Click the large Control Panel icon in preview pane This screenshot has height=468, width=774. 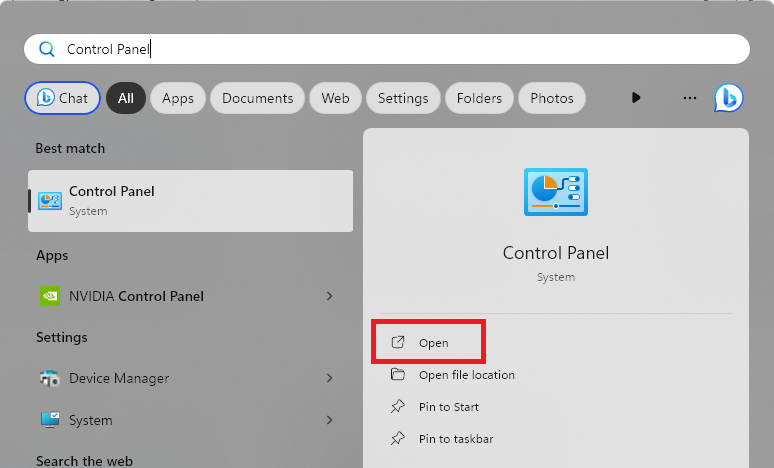click(x=555, y=192)
